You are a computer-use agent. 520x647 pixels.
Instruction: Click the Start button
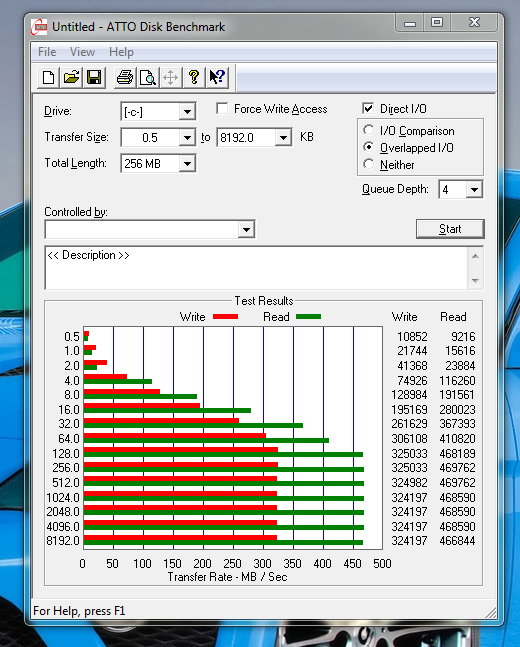click(450, 229)
